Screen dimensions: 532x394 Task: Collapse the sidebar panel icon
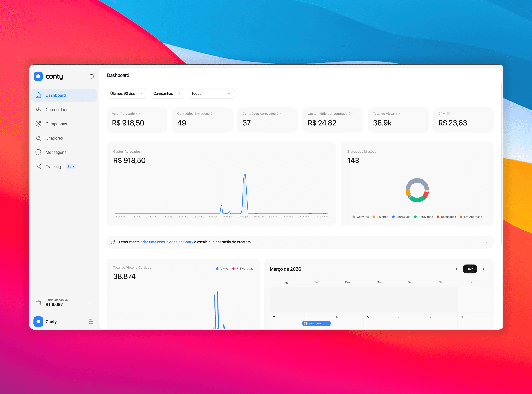(92, 77)
